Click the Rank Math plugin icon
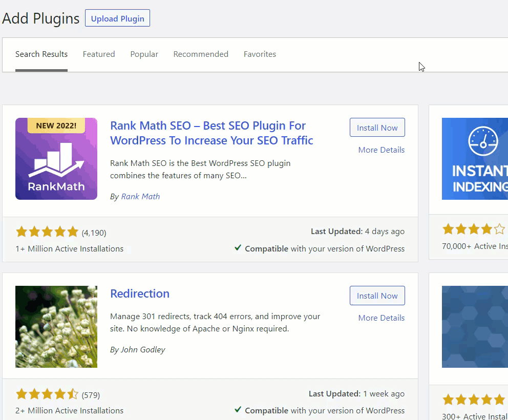This screenshot has height=420, width=508. click(56, 159)
